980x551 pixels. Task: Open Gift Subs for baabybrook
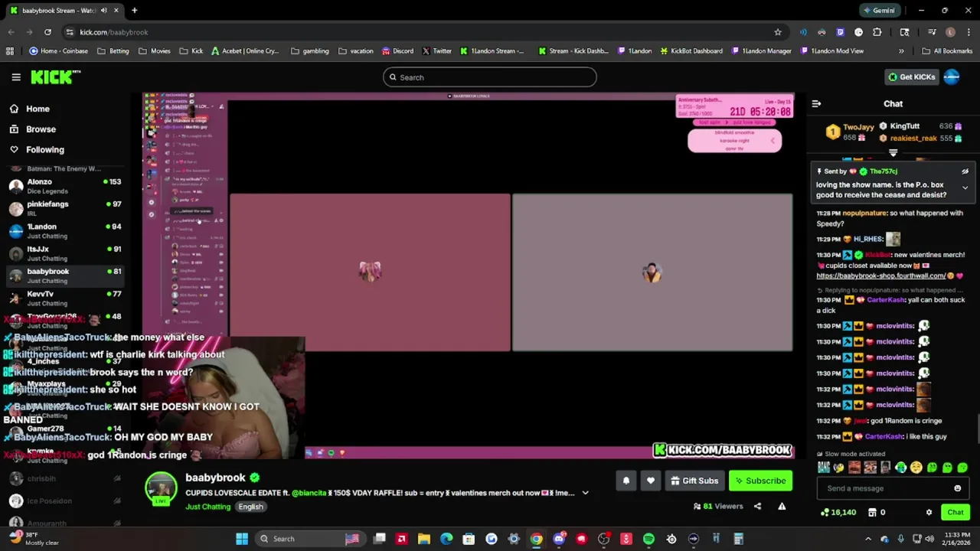(694, 481)
